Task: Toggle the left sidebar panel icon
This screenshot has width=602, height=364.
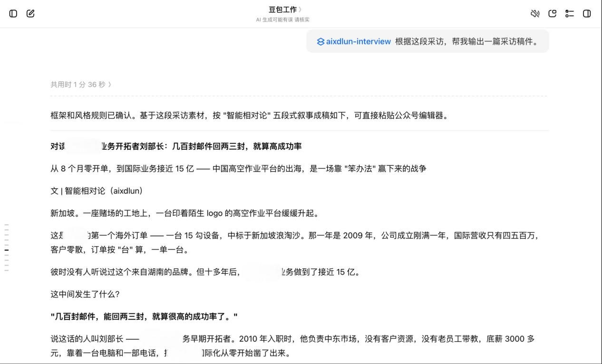Action: tap(13, 13)
